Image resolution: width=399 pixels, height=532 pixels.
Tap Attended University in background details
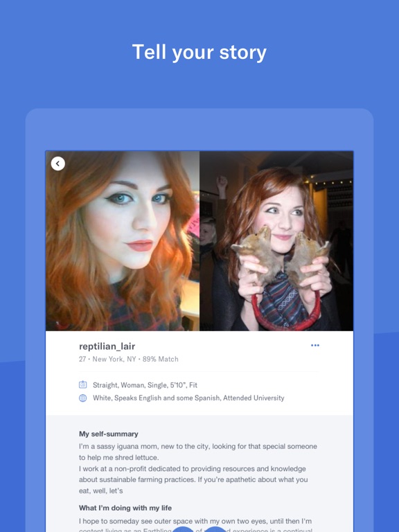click(254, 398)
